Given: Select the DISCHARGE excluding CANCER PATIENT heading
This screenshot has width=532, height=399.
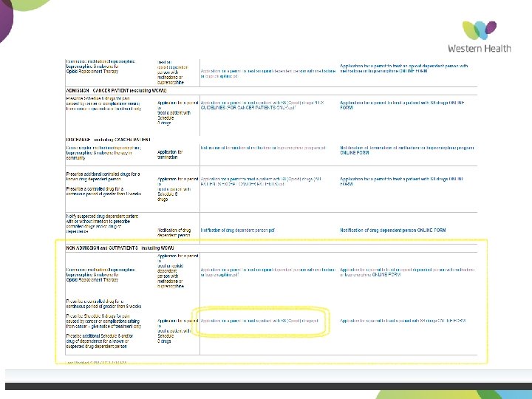Looking at the screenshot, I should pyautogui.click(x=108, y=140).
